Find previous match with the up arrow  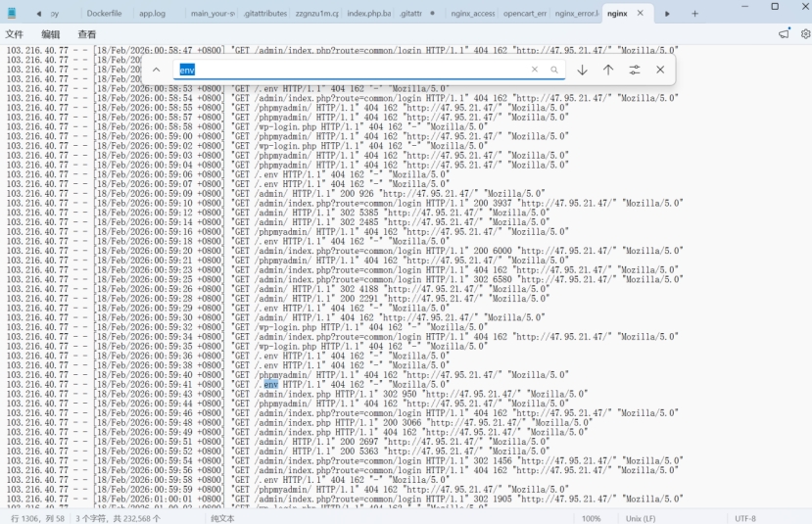(x=608, y=70)
